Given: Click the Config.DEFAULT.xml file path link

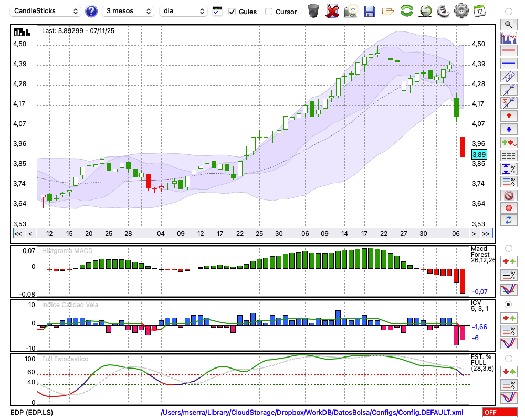Looking at the screenshot, I should (x=312, y=412).
